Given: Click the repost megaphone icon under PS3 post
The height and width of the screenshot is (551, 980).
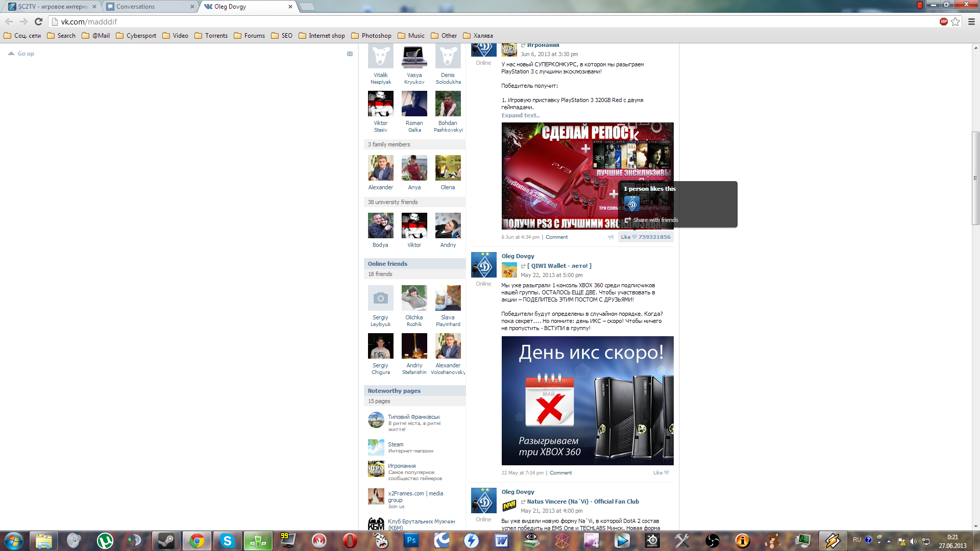Looking at the screenshot, I should [x=610, y=237].
